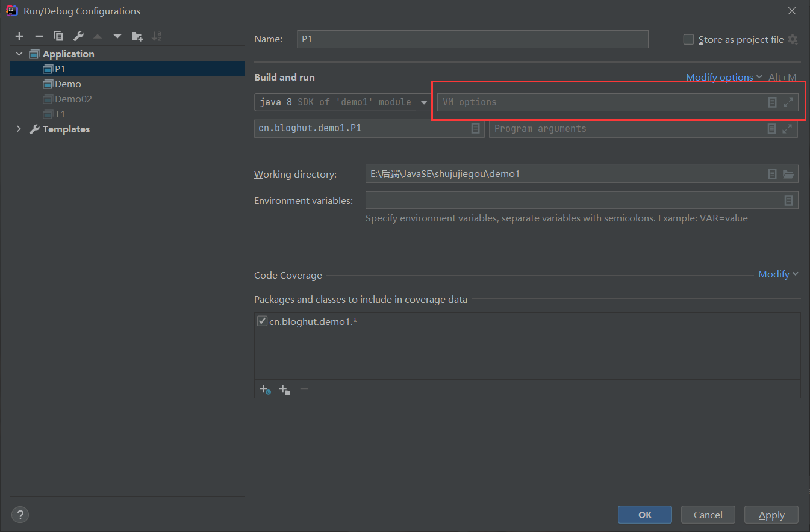This screenshot has width=810, height=532.
Task: Create a new folder for configurations
Action: pos(137,36)
